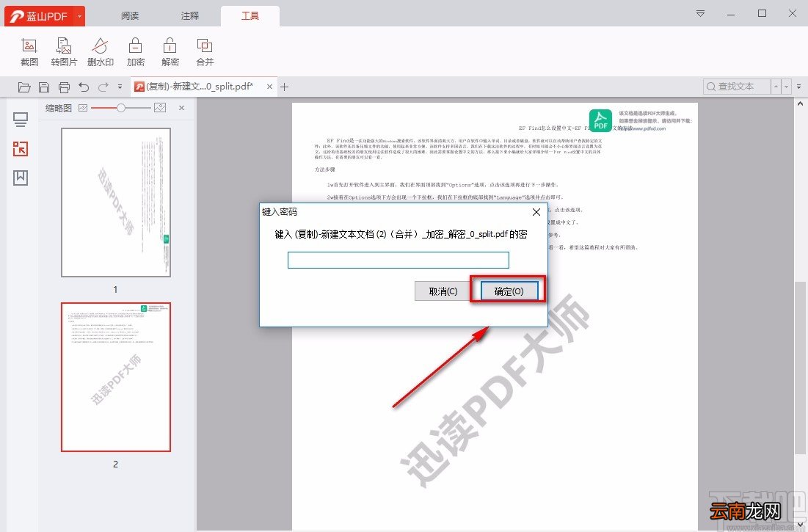Image resolution: width=808 pixels, height=532 pixels.
Task: Select the page 2 thumbnail
Action: [116, 377]
